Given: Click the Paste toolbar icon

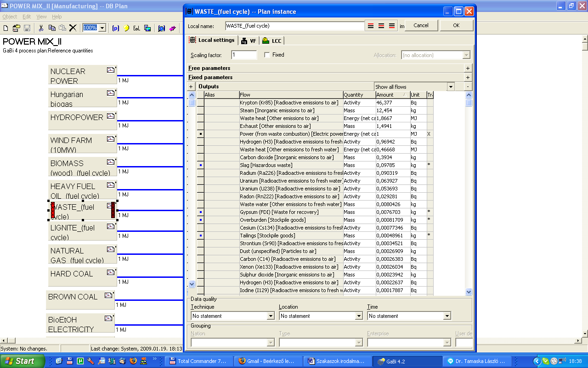Looking at the screenshot, I should coord(62,28).
